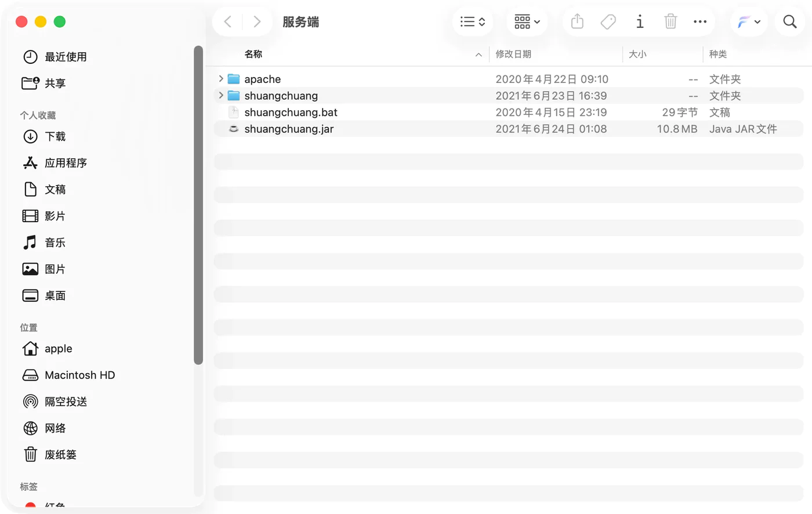Click the tag icon to edit tags
This screenshot has width=812, height=514.
tap(608, 22)
